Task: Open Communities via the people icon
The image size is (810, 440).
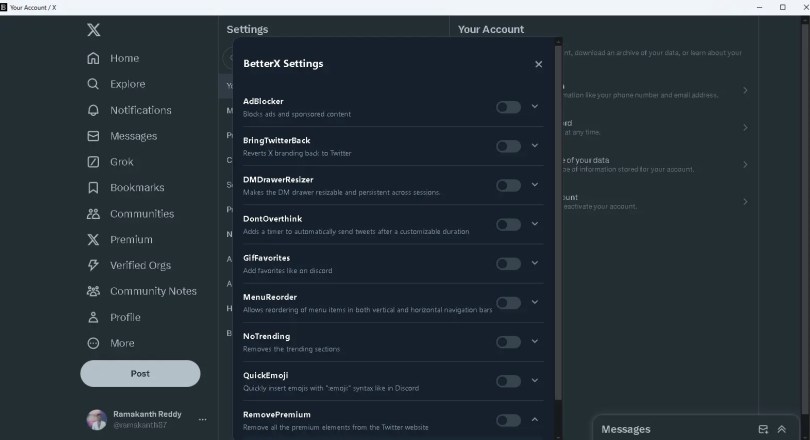Action: pos(93,213)
